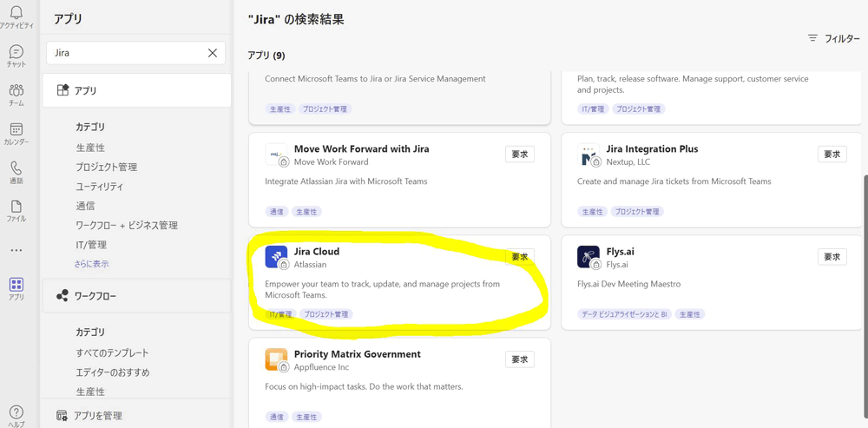Viewport: 868px width, 428px height.
Task: Select すべてのテンプレート under ワークフロー
Action: point(112,352)
